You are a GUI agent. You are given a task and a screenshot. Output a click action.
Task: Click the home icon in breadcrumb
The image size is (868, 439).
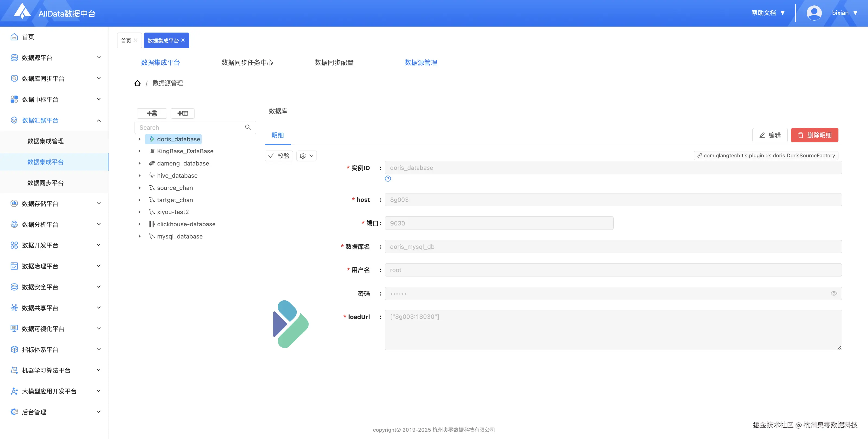tap(138, 83)
